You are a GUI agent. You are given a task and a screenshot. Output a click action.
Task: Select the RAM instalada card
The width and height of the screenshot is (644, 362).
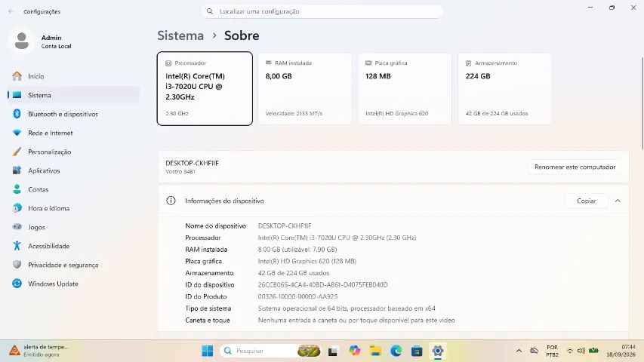(x=305, y=89)
